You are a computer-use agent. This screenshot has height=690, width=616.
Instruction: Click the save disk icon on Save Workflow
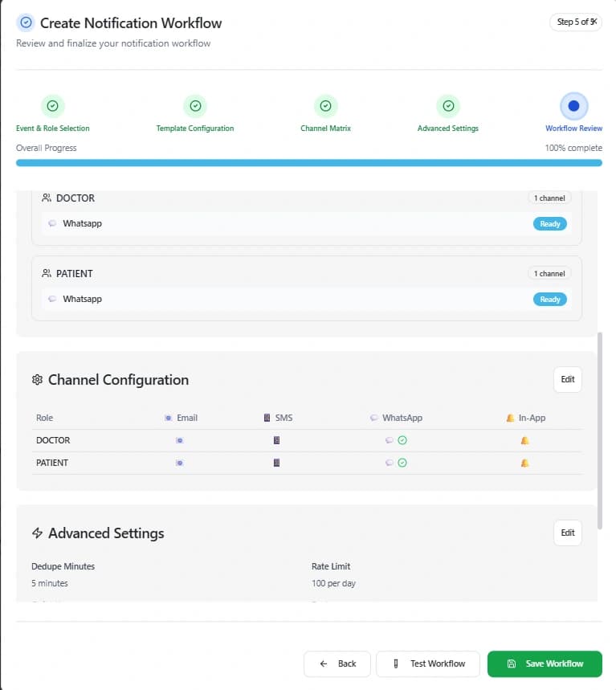click(x=512, y=663)
